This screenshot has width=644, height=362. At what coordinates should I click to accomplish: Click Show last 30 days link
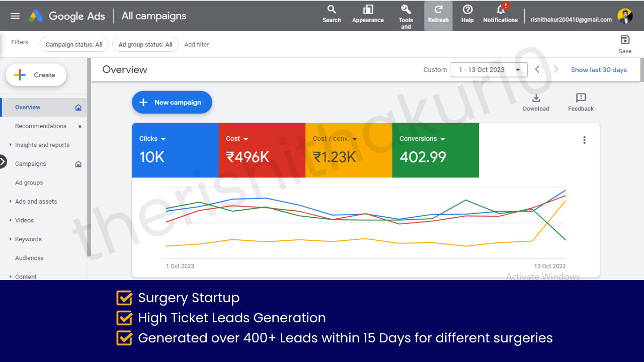[599, 70]
